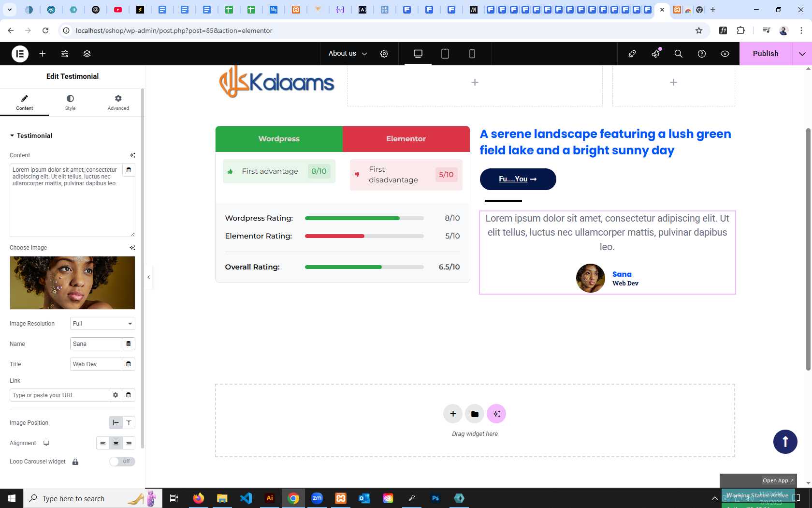Image resolution: width=812 pixels, height=508 pixels.
Task: Switch to desktop device view
Action: click(x=418, y=54)
